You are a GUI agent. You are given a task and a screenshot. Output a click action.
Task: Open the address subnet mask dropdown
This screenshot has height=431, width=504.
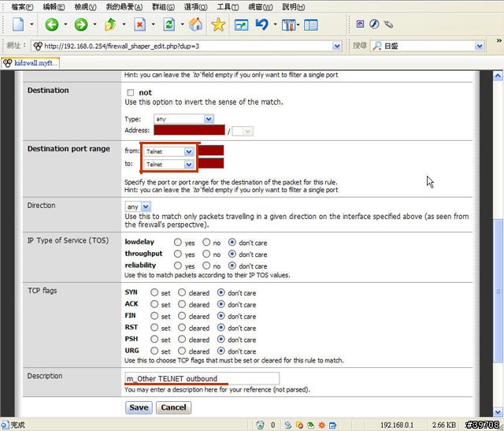pos(243,132)
